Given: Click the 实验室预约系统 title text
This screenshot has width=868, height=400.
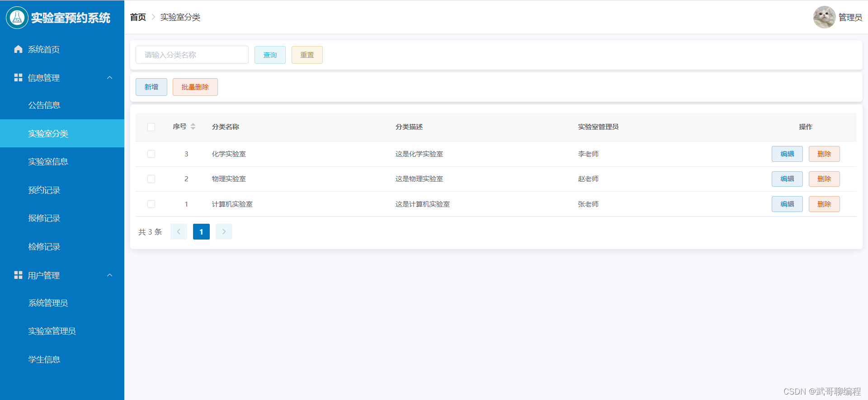Looking at the screenshot, I should point(71,18).
